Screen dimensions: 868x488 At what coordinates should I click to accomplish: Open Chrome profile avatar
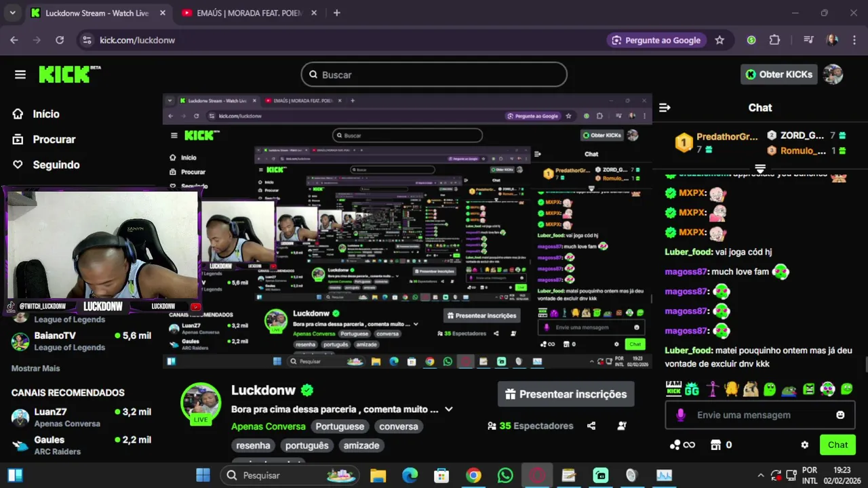pyautogui.click(x=832, y=40)
